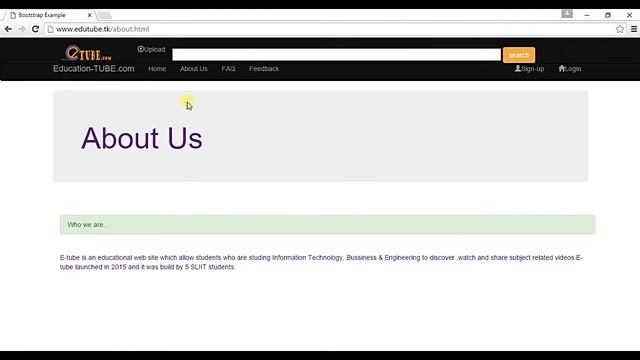Click the Upload link
The image size is (640, 360).
151,49
